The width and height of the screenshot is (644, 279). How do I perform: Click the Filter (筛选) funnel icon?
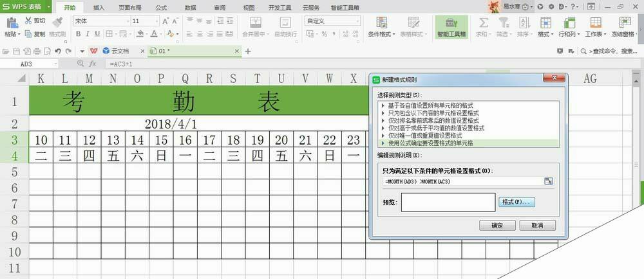tap(504, 22)
